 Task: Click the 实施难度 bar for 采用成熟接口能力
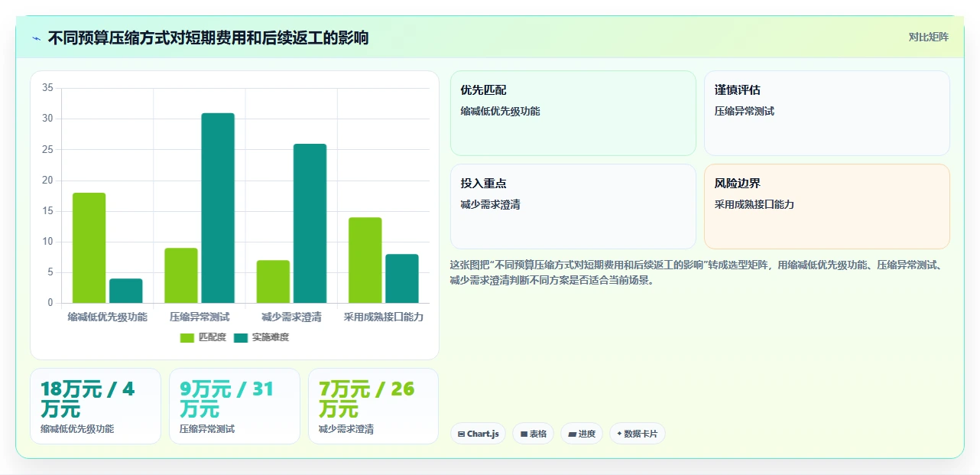click(402, 278)
